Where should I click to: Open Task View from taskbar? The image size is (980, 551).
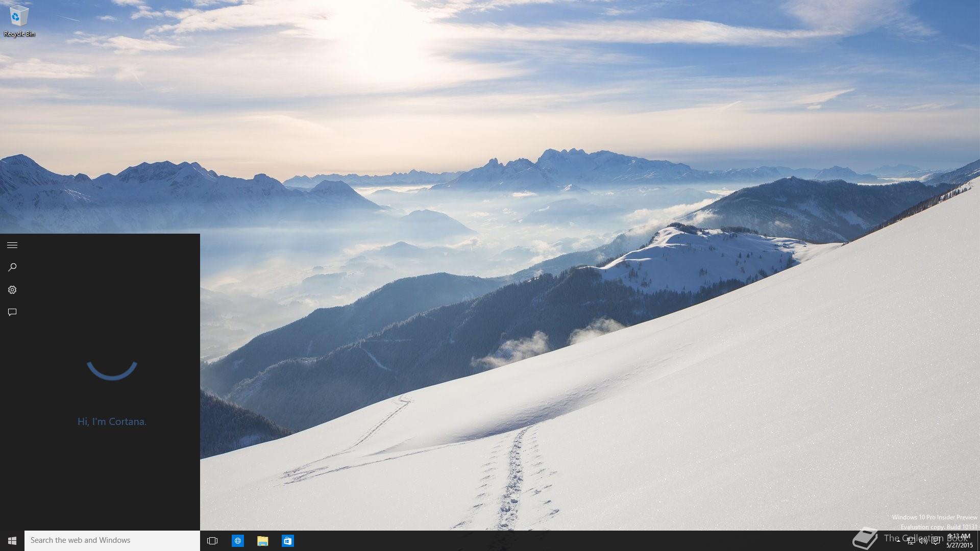pos(212,541)
